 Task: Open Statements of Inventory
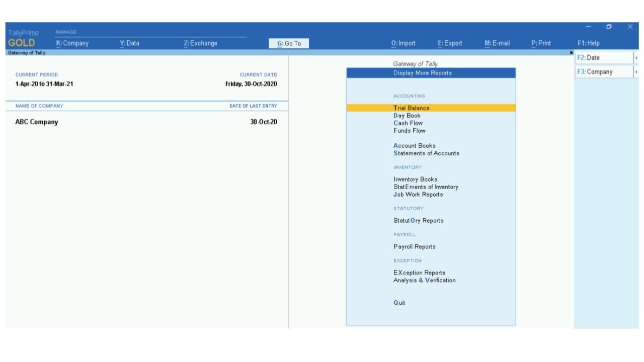[x=426, y=187]
